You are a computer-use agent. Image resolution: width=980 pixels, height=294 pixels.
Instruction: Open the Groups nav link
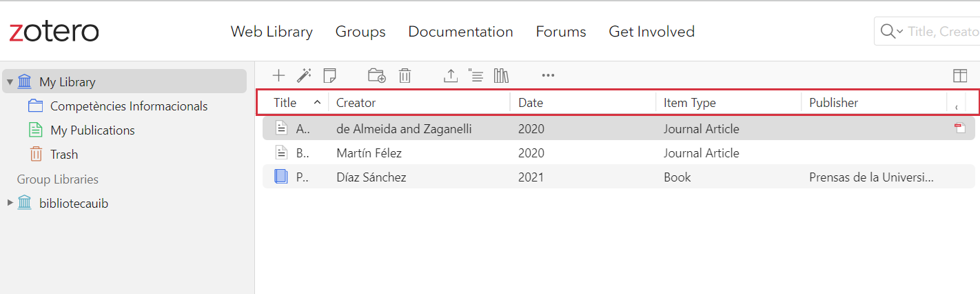point(360,32)
